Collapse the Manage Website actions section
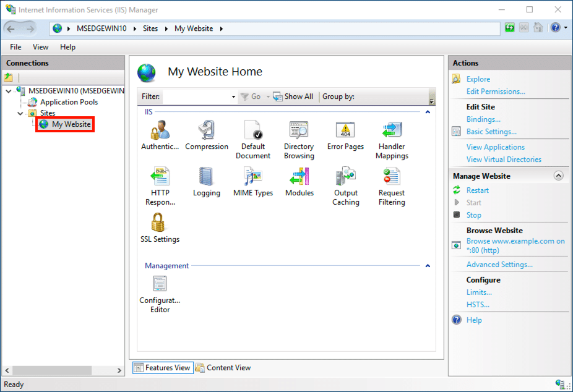Viewport: 573px width, 392px height. (x=559, y=176)
